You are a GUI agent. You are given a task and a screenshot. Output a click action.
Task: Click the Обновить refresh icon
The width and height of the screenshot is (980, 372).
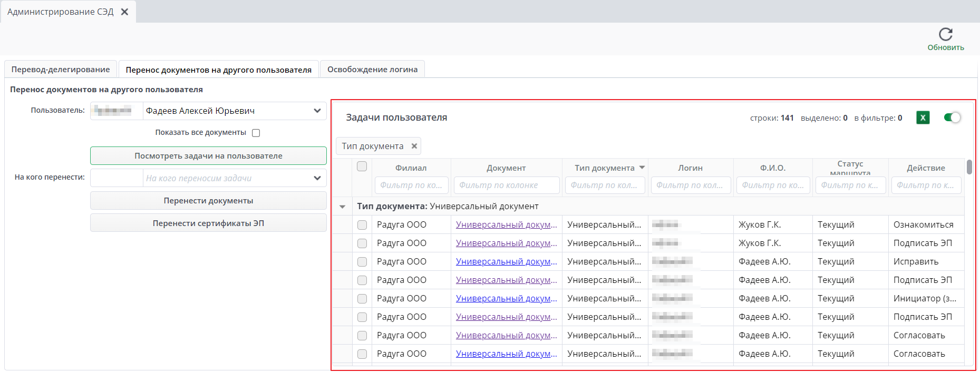pos(945,35)
